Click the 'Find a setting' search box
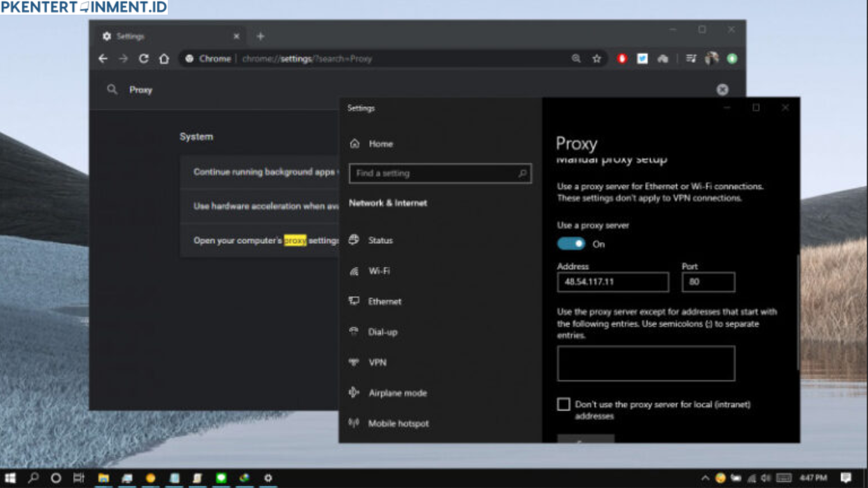The height and width of the screenshot is (488, 868). (440, 173)
